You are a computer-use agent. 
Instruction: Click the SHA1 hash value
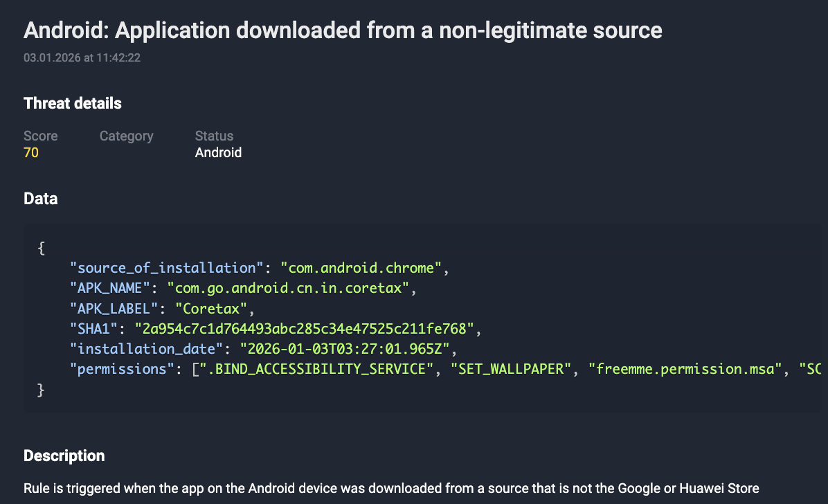point(305,328)
